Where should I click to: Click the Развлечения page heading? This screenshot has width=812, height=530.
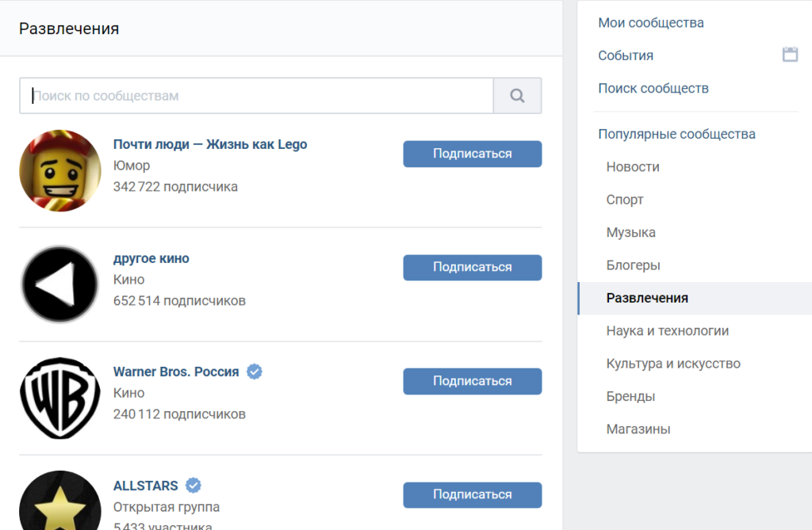[69, 29]
